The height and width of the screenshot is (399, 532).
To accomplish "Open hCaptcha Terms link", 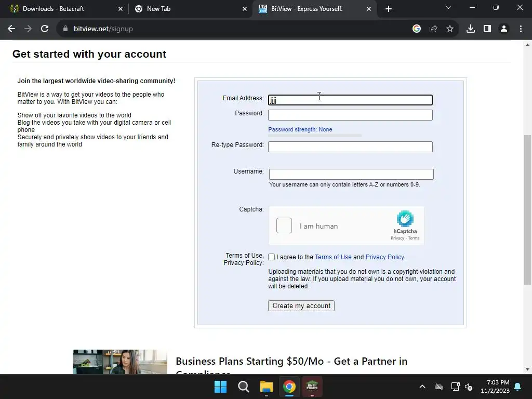I will 414,238.
